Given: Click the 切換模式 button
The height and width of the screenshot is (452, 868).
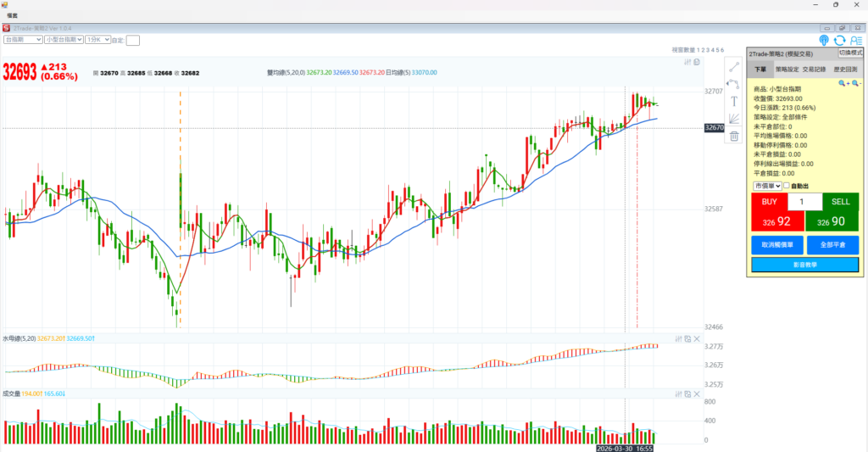Looking at the screenshot, I should [x=850, y=53].
